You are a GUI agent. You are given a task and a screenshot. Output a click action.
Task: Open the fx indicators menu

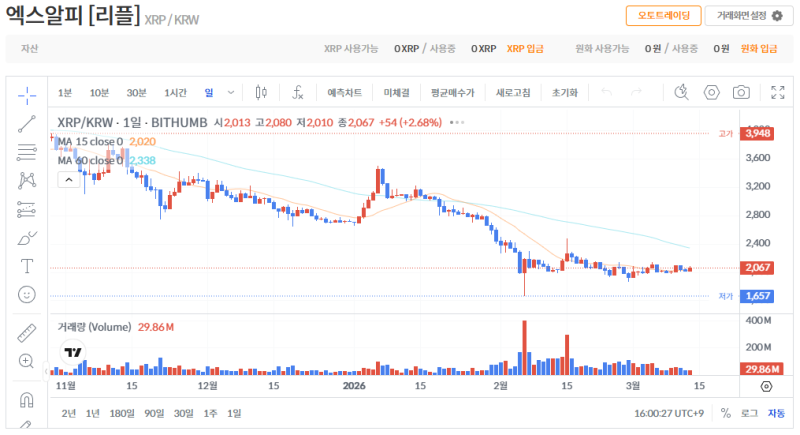pos(297,92)
